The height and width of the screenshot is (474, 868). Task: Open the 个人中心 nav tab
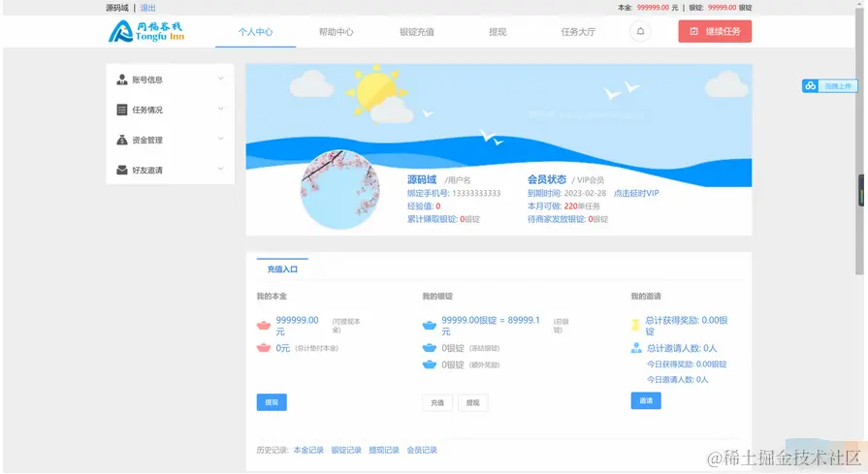pos(255,32)
